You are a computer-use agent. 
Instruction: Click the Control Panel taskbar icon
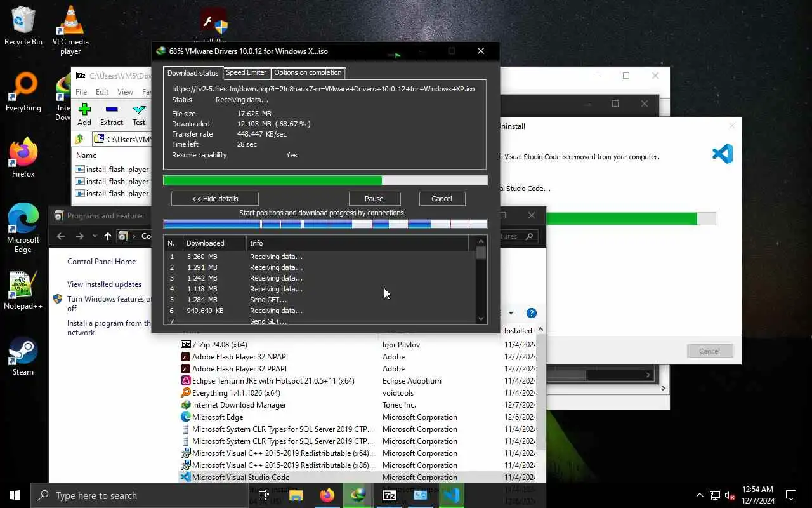421,495
